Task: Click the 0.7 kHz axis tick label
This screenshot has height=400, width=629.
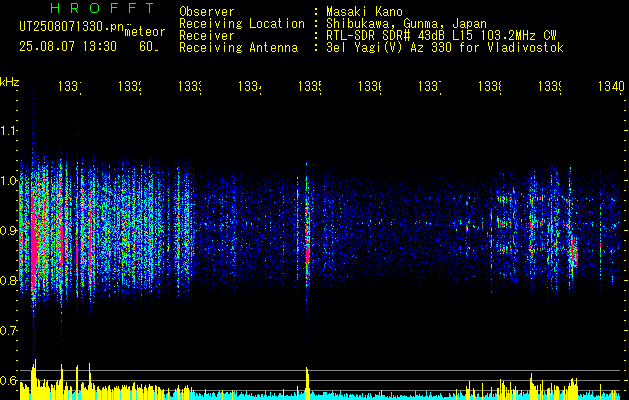Action: point(9,331)
